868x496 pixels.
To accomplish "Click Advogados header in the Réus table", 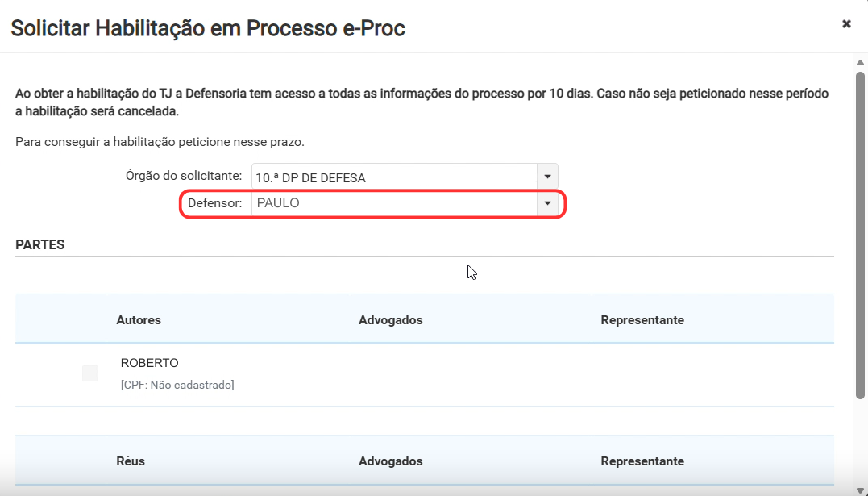I will click(390, 461).
